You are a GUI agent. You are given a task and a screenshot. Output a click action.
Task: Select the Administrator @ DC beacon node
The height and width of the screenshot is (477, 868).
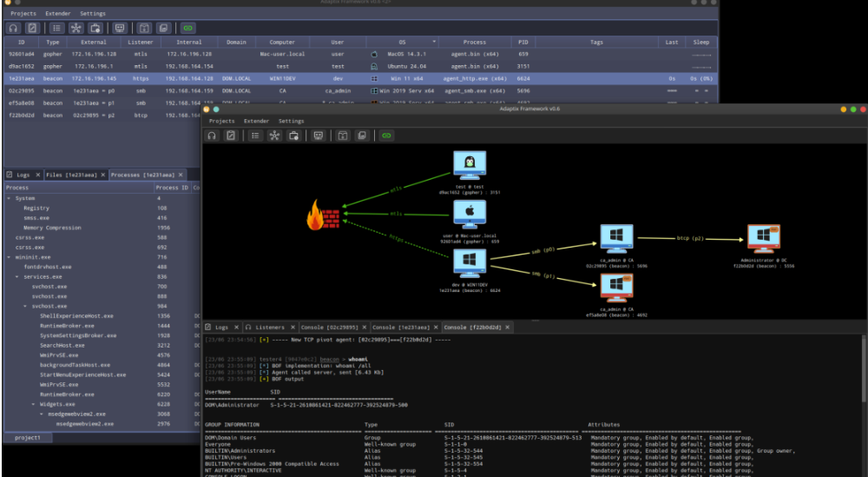766,237
